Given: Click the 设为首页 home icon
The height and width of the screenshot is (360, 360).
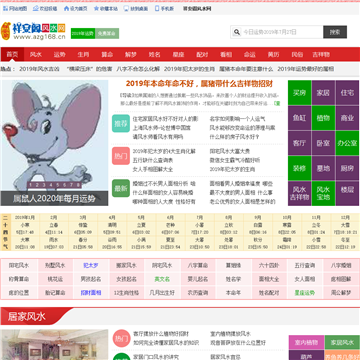Looking at the screenshot, I should (66, 9).
